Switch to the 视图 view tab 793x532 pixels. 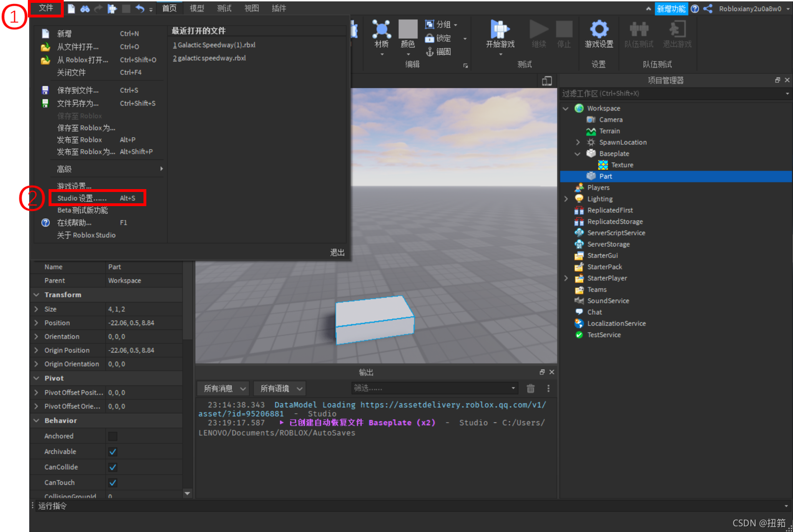(252, 8)
